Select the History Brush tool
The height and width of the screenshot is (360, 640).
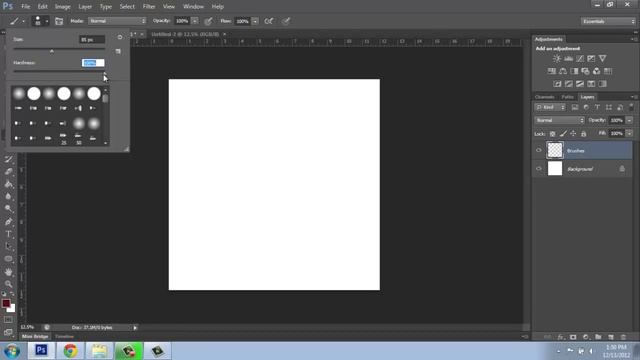8,159
